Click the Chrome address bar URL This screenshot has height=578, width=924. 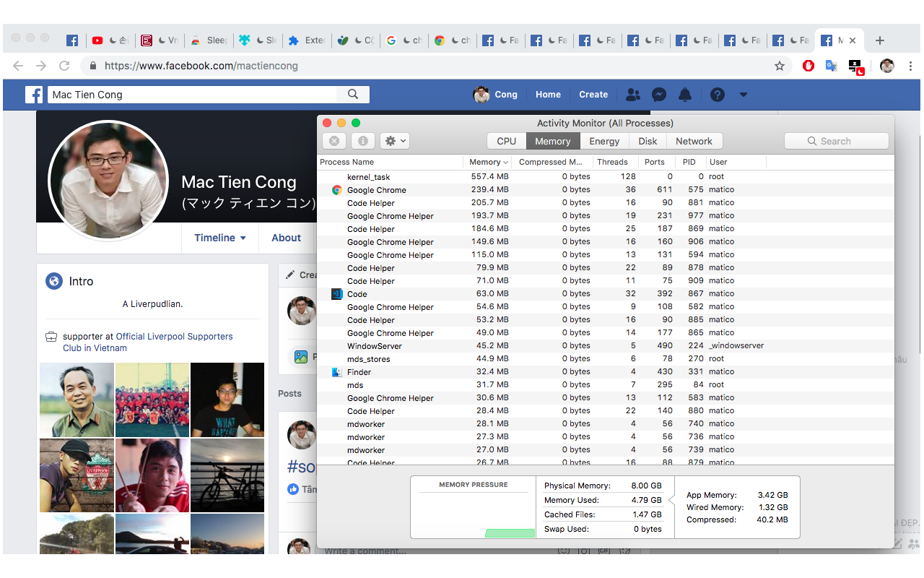click(x=201, y=66)
